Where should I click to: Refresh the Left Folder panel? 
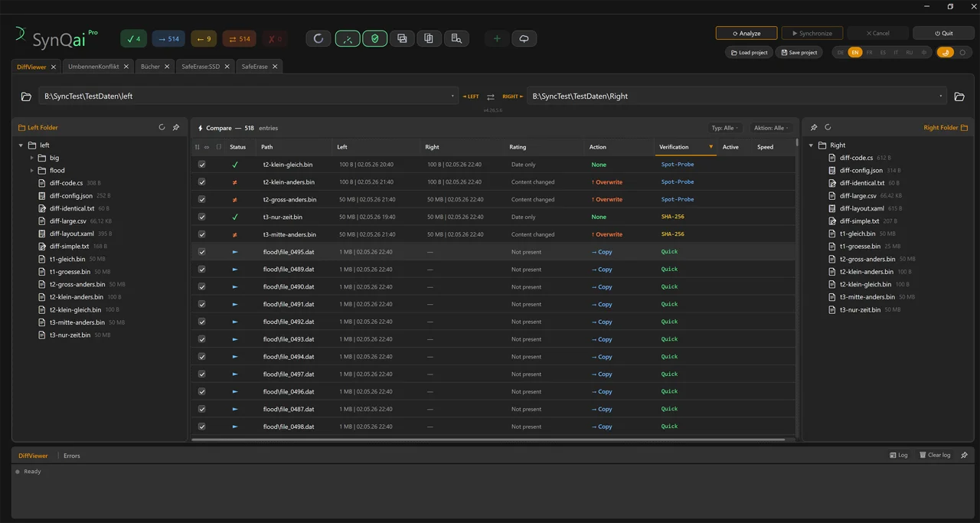point(162,127)
